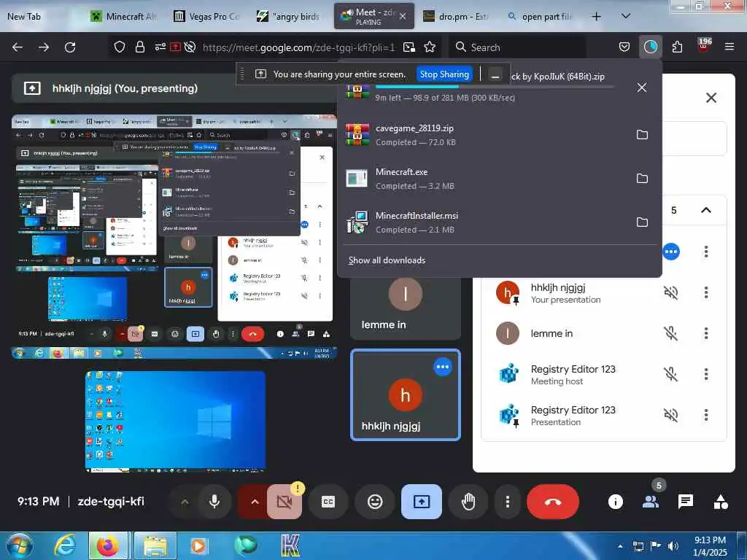Screen dimensions: 747x560
Task: Open folder for cavegame_28119.zip
Action: 642,134
